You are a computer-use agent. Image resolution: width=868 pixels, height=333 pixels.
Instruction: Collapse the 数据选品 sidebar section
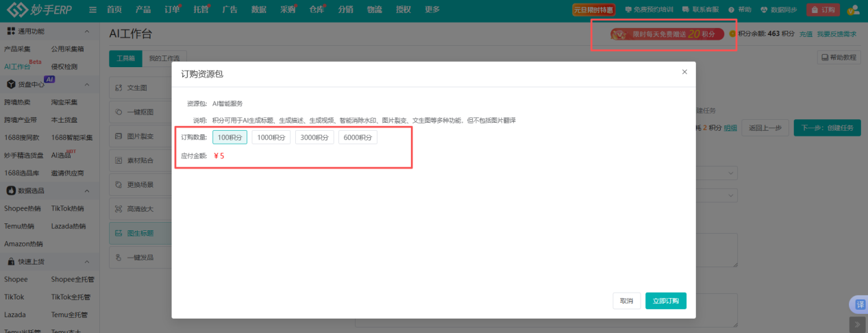(86, 190)
